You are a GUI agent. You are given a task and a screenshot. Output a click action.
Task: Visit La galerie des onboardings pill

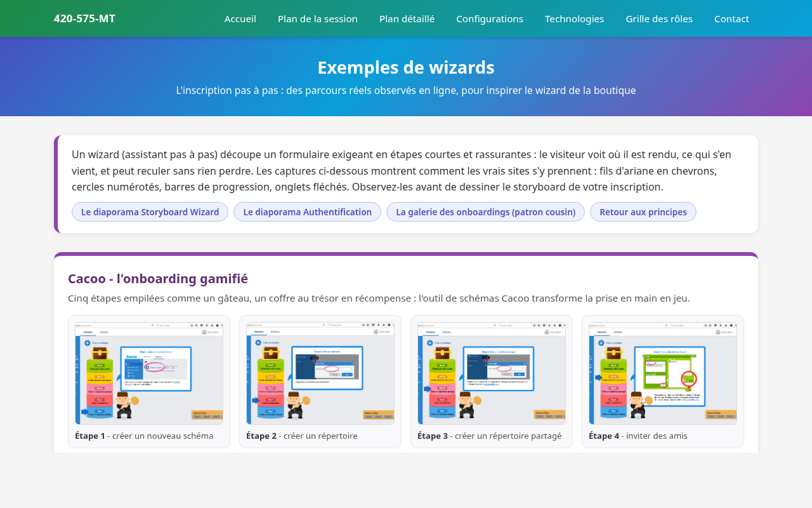[485, 212]
